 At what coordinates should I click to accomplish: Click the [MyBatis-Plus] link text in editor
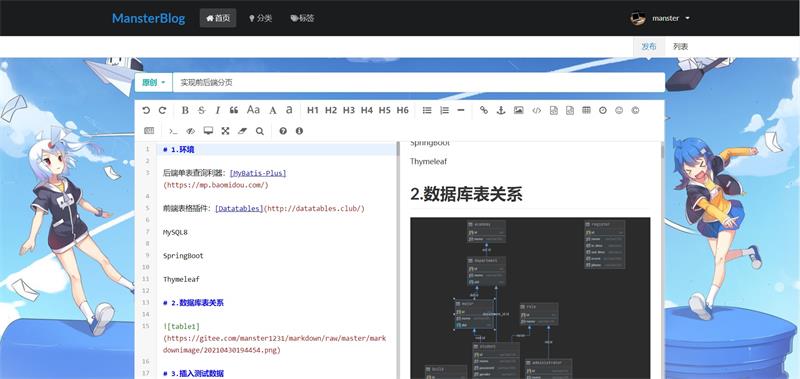coord(258,173)
